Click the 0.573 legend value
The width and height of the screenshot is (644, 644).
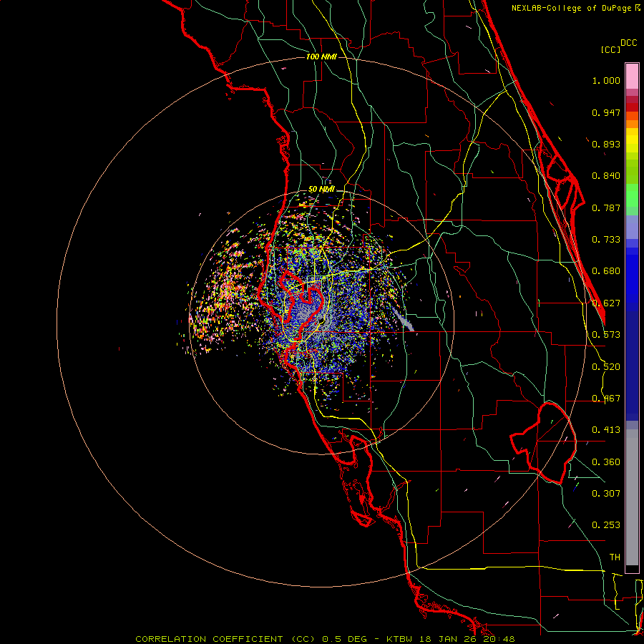coord(606,335)
